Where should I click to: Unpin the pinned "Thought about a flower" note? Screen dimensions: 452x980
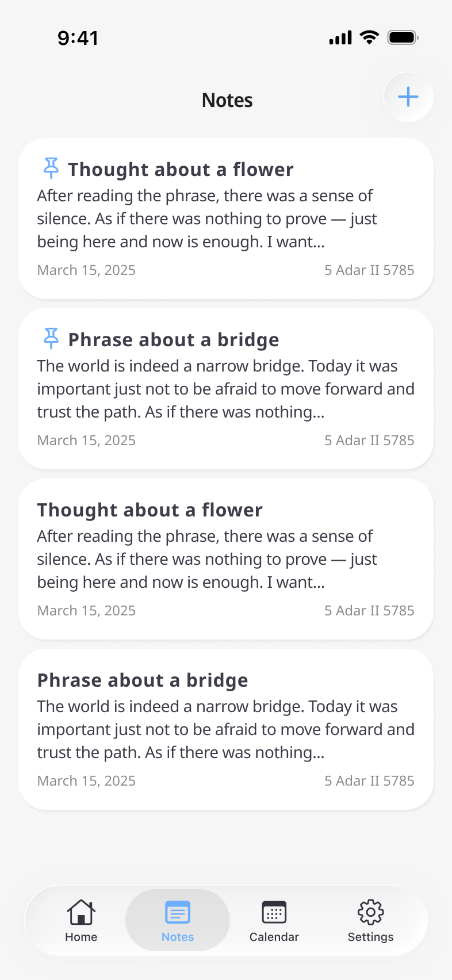pyautogui.click(x=51, y=168)
